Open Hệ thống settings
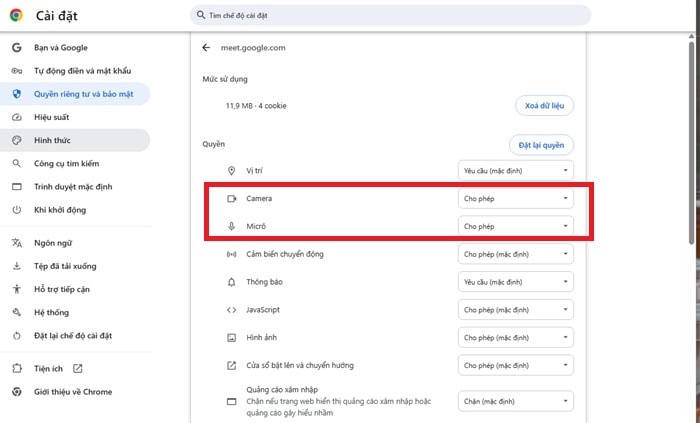The image size is (700, 423). (x=74, y=312)
